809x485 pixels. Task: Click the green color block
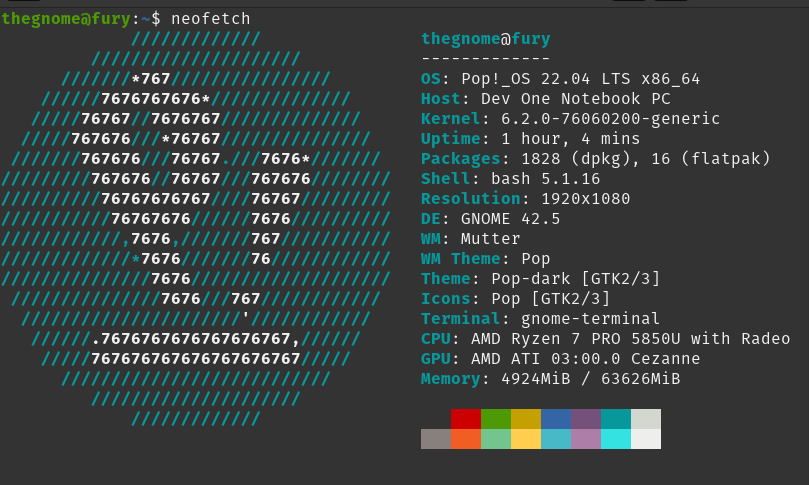(x=496, y=419)
